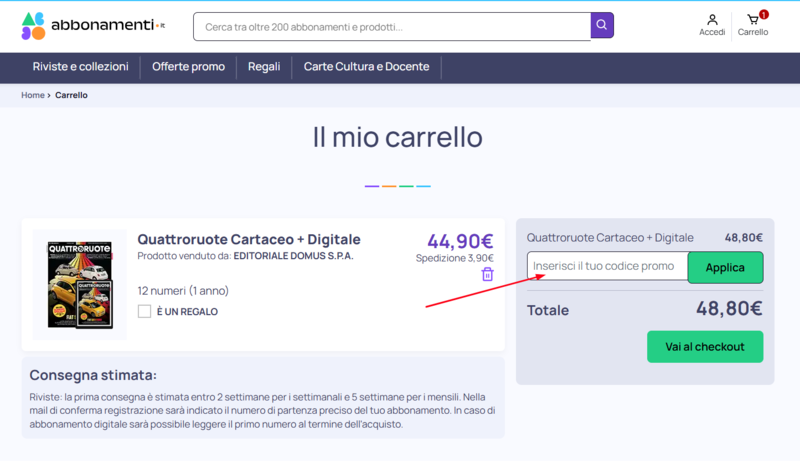
Task: Click the Il mio carrello heading
Action: click(x=397, y=137)
